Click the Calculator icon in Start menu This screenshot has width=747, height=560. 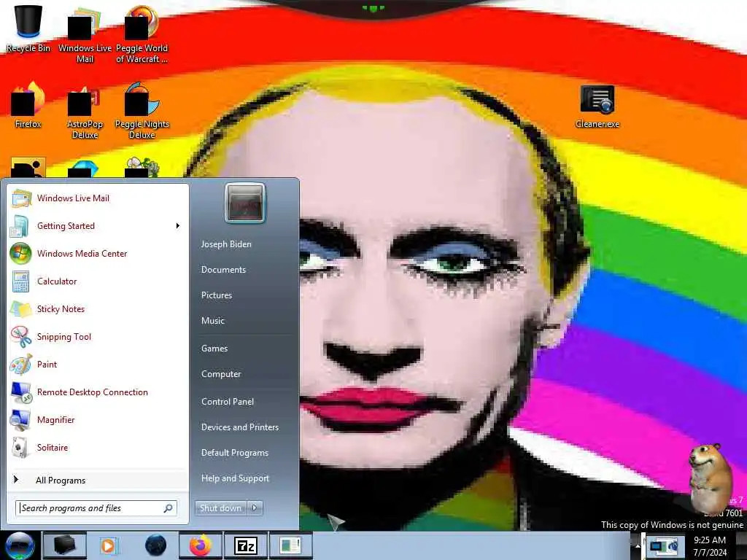[21, 281]
